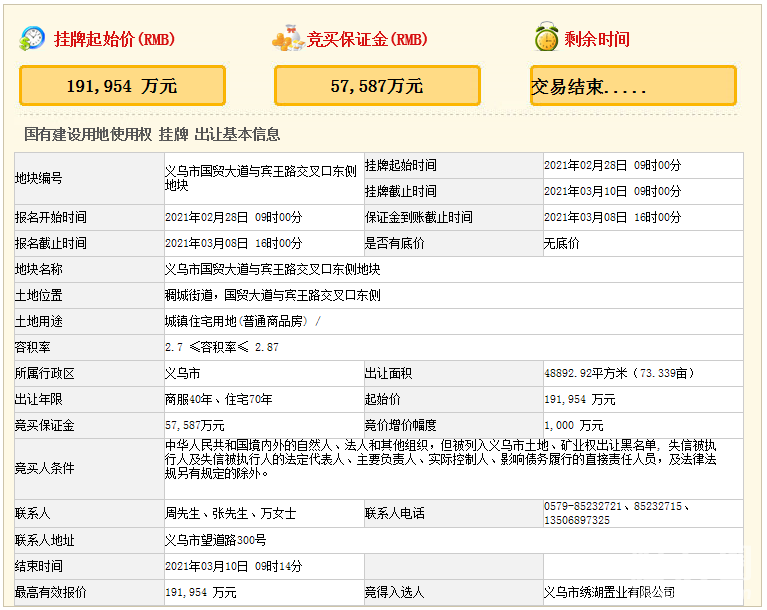Click the 交易结束 remaining time box

[x=632, y=86]
